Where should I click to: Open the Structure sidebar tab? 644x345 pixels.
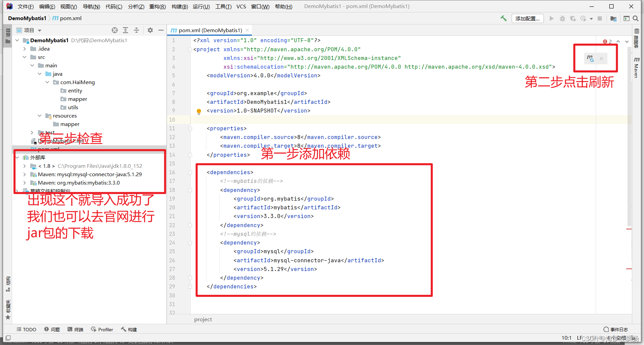point(8,284)
